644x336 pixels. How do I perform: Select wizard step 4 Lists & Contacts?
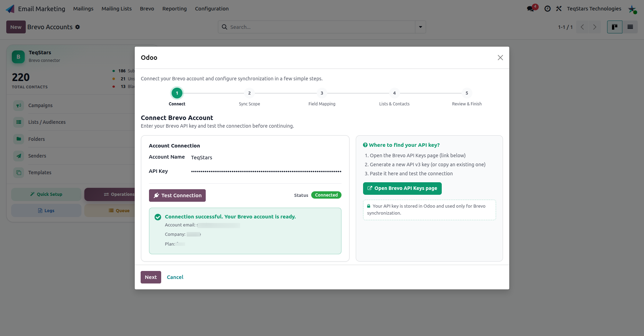[394, 93]
